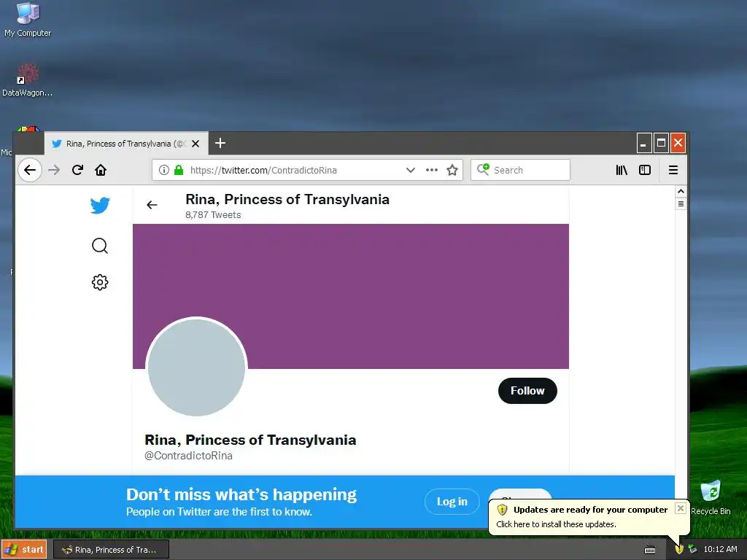This screenshot has width=747, height=560.
Task: Click the on-screen keyboard tray icon
Action: tap(650, 550)
